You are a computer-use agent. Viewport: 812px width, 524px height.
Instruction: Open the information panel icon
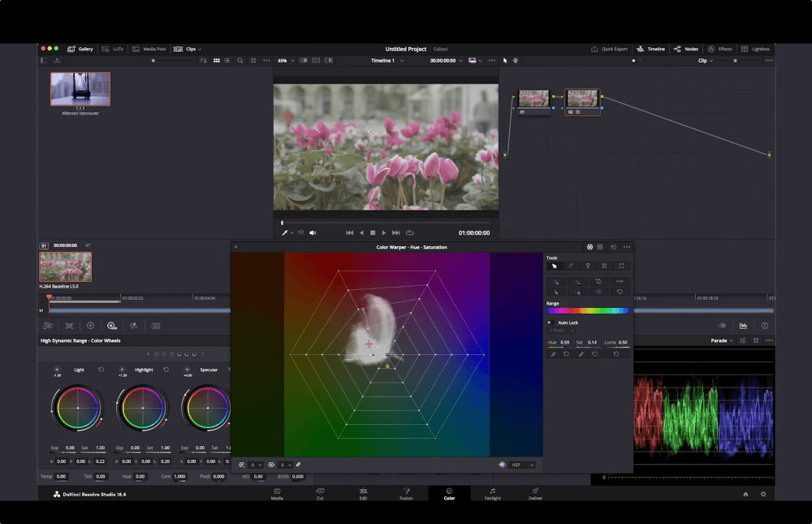point(765,326)
